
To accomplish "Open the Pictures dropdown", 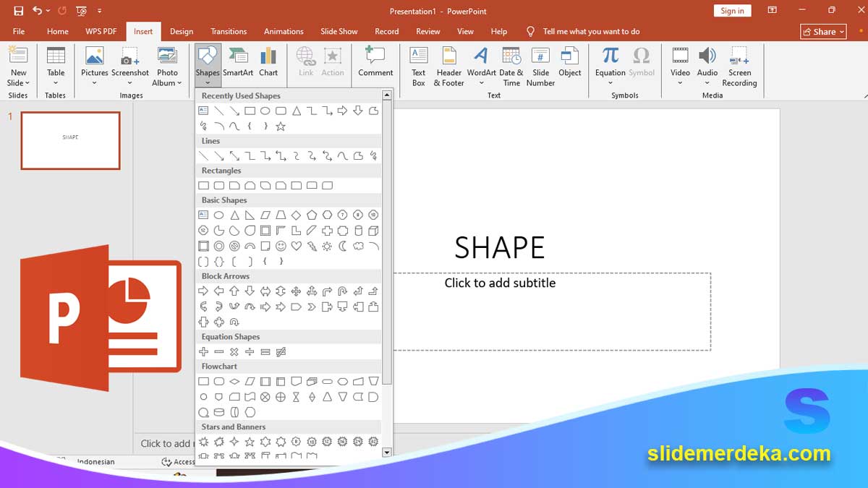I will [x=94, y=83].
